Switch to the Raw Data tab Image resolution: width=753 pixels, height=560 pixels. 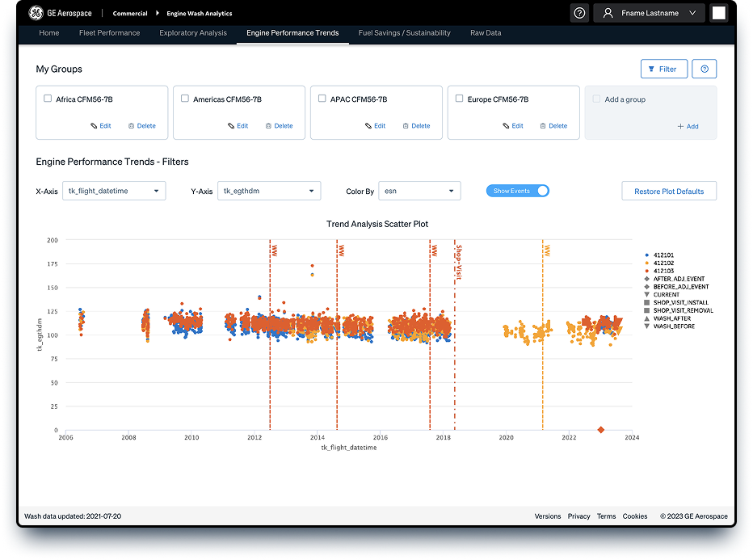(486, 32)
